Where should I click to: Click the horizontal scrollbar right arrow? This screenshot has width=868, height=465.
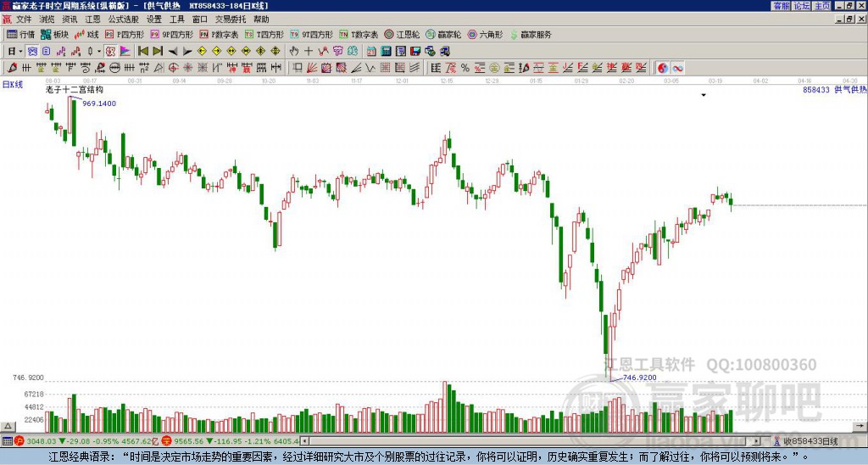[x=757, y=441]
